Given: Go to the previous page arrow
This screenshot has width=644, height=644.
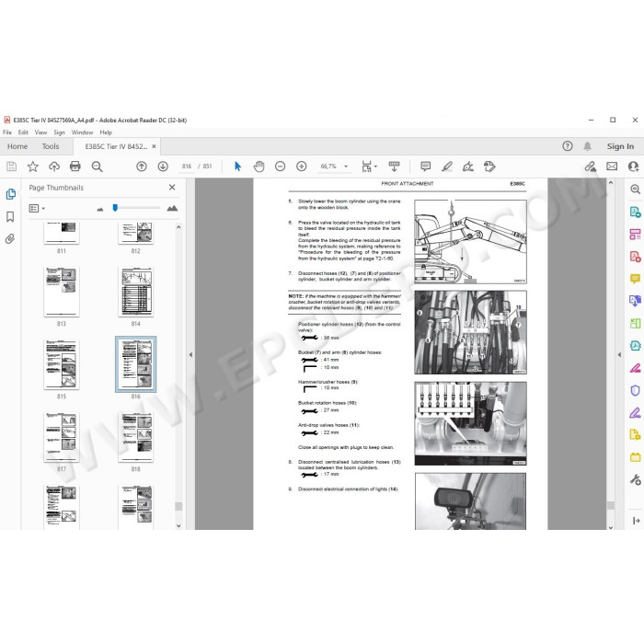Looking at the screenshot, I should click(142, 167).
